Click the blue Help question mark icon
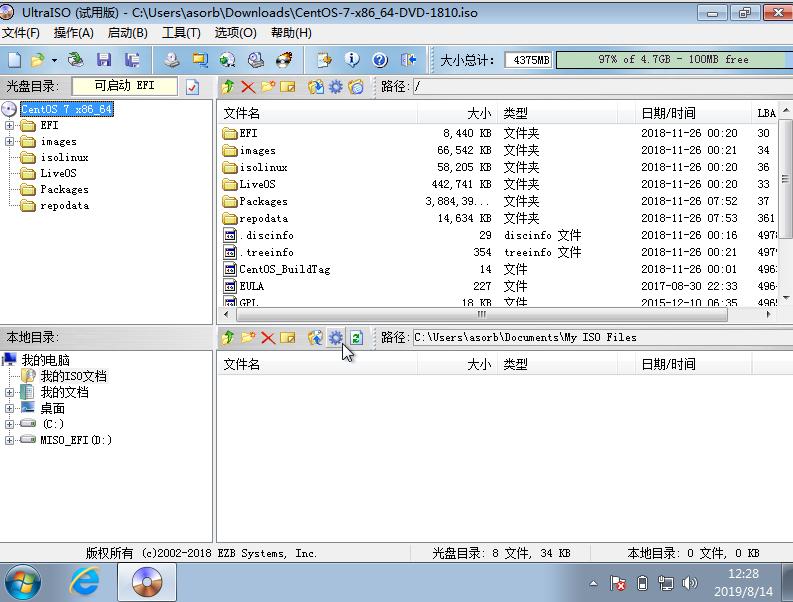 pos(380,60)
